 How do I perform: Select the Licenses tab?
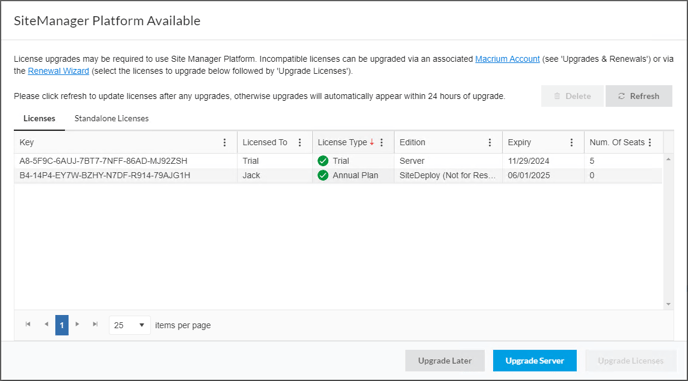39,119
